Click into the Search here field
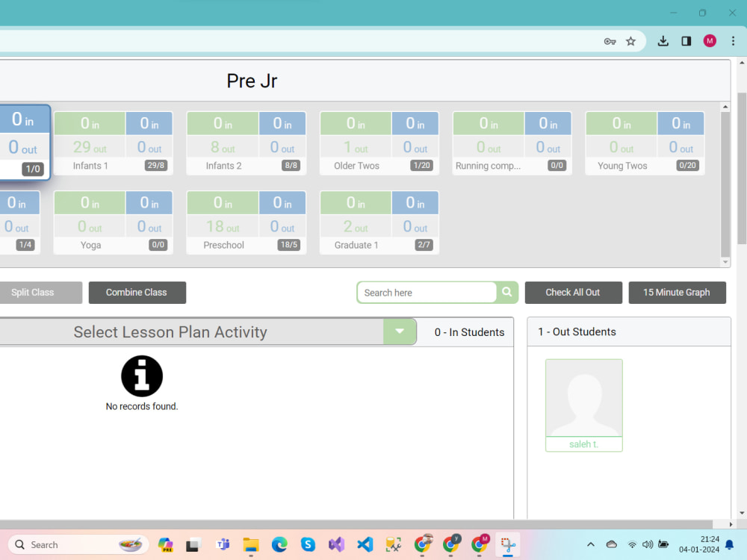747x560 pixels. pos(427,293)
